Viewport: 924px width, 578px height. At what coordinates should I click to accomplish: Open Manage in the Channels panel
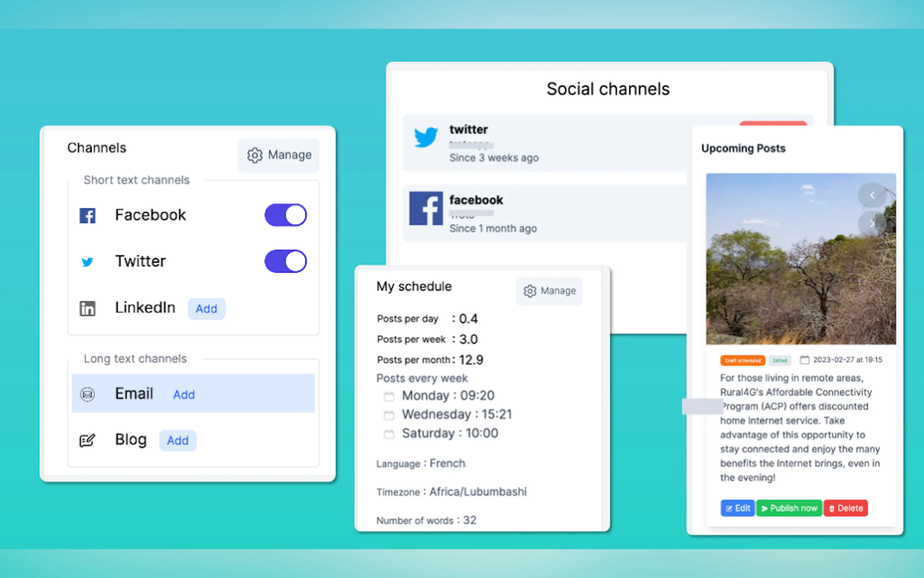279,155
